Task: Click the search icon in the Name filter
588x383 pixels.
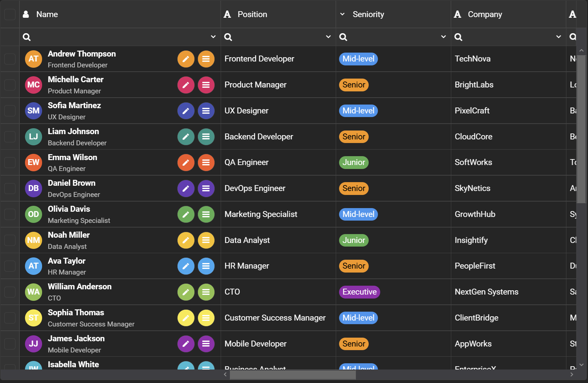Action: click(x=27, y=37)
